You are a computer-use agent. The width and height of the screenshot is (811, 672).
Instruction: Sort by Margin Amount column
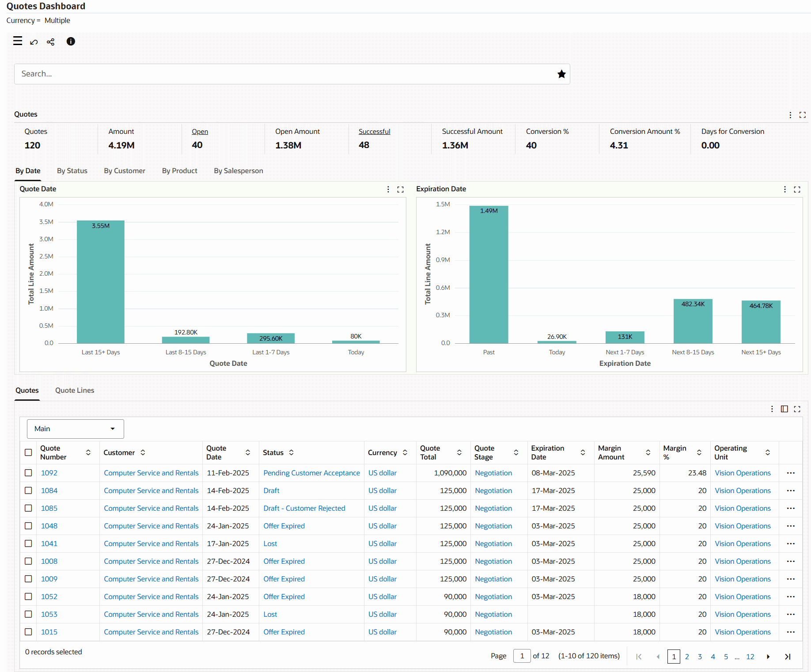click(648, 453)
